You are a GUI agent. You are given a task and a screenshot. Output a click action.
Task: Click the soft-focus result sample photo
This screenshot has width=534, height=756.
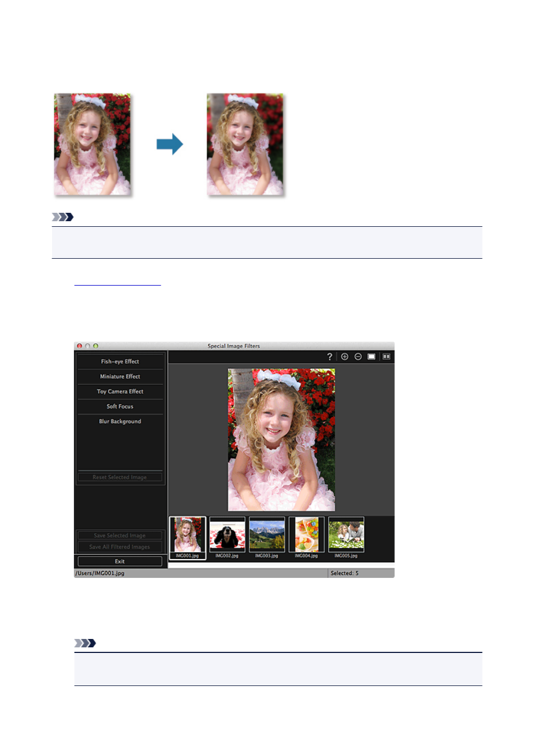(245, 144)
